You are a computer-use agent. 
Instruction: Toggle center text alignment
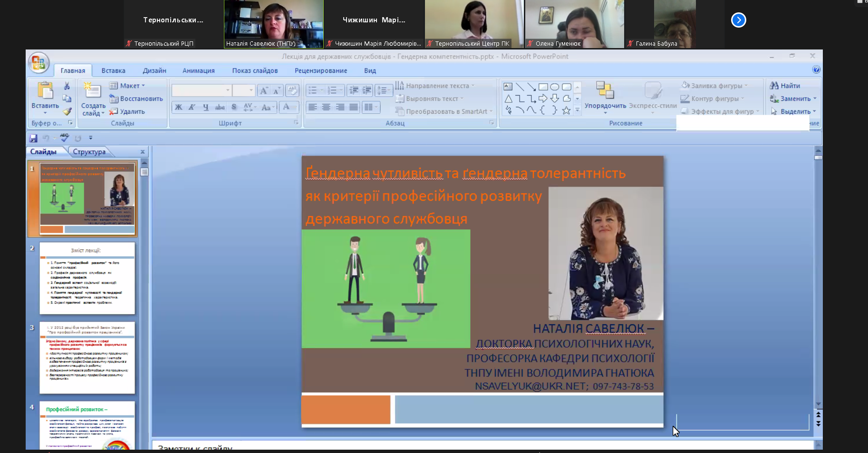pyautogui.click(x=326, y=107)
